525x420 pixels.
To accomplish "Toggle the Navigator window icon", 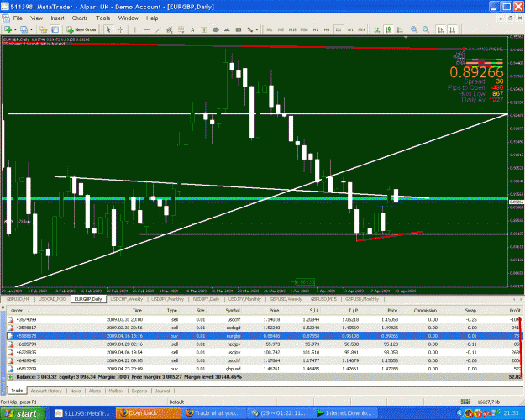I will 55,29.
